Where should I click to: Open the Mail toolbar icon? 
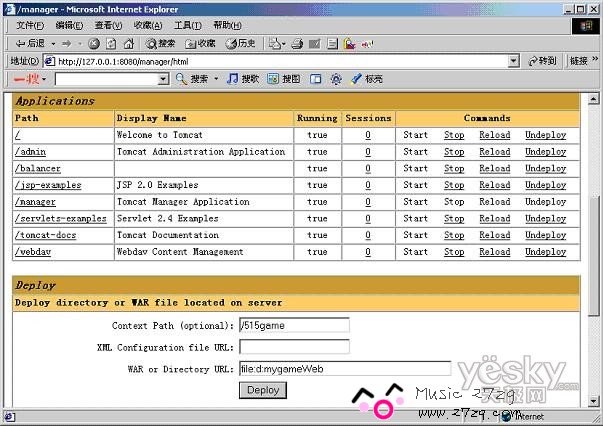(274, 44)
